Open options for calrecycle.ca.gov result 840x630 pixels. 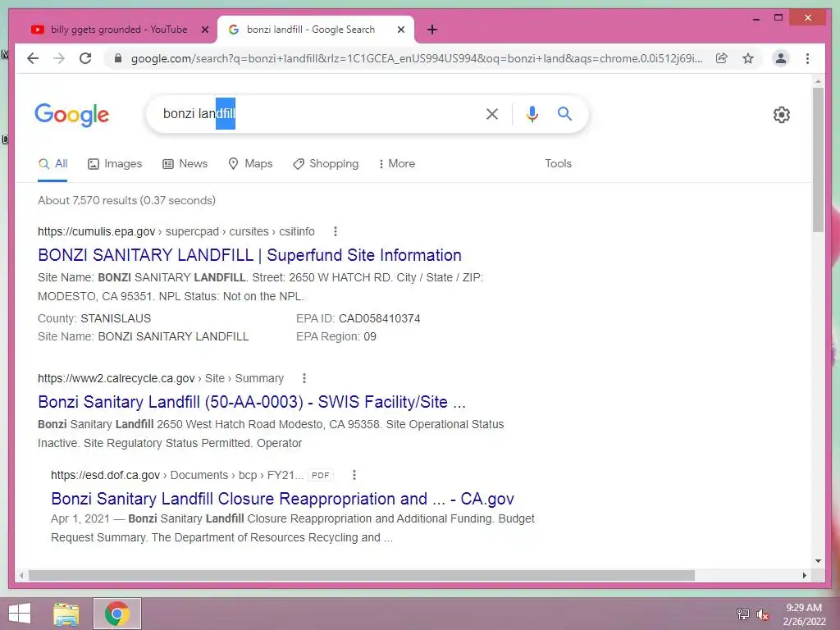tap(304, 378)
